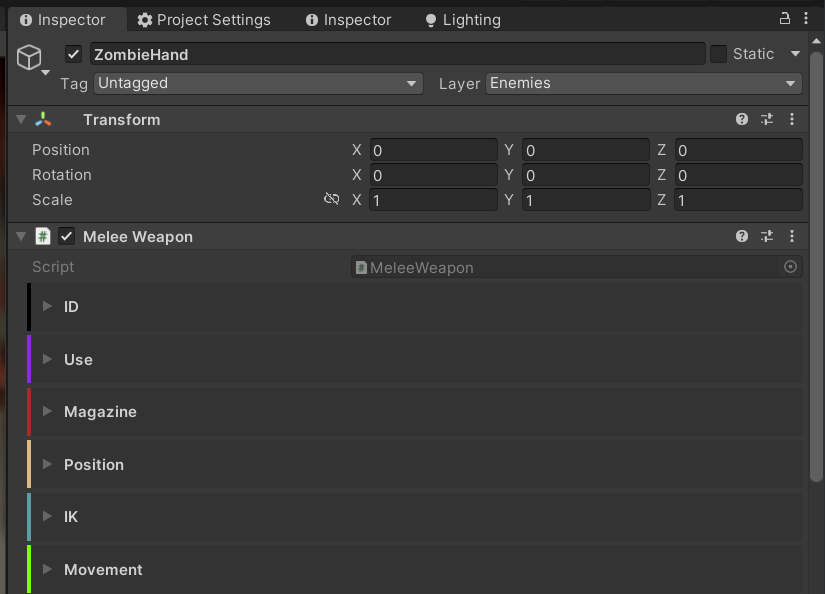
Task: Click the Inspector vertical scrollbar thumb
Action: click(x=817, y=267)
